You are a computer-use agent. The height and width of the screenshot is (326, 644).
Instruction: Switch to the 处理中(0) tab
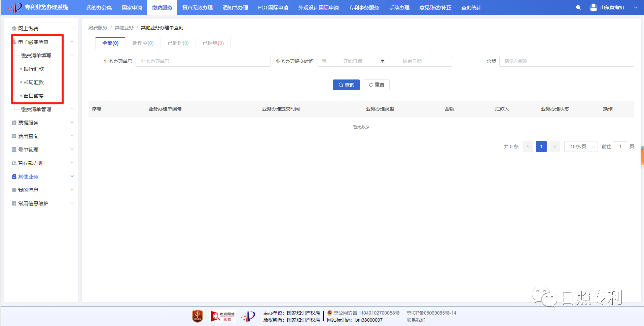143,43
